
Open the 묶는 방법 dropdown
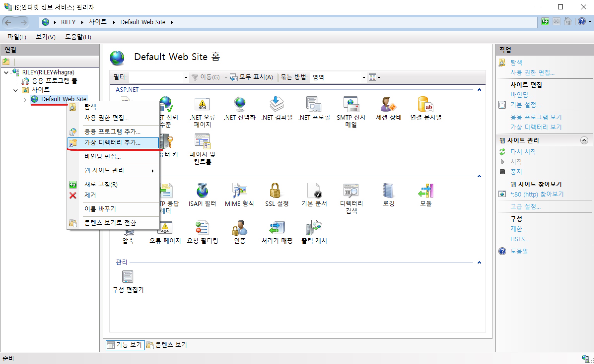tap(364, 77)
